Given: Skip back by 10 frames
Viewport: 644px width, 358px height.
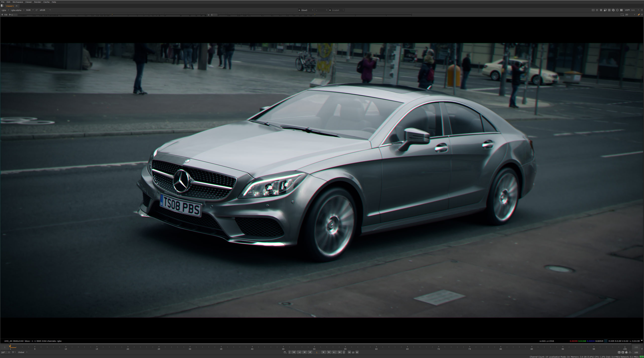Looking at the screenshot, I should pyautogui.click(x=349, y=352).
